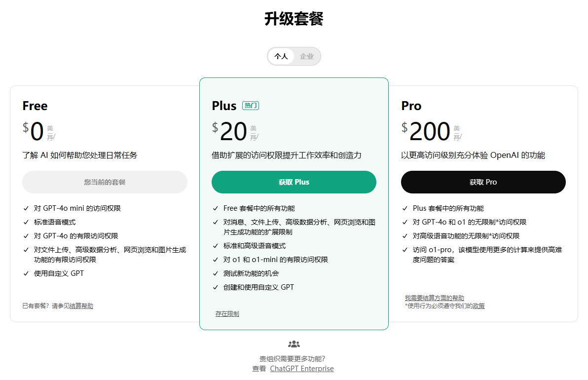Click checkmark beside 标准语音模式

click(x=26, y=223)
